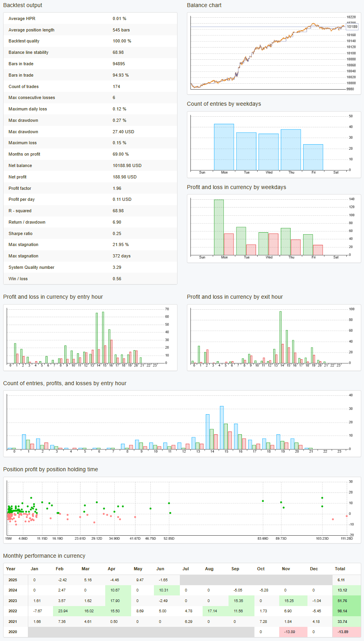
Task: Click the green Monday profit bar in weekdays chart
Action: point(219,227)
